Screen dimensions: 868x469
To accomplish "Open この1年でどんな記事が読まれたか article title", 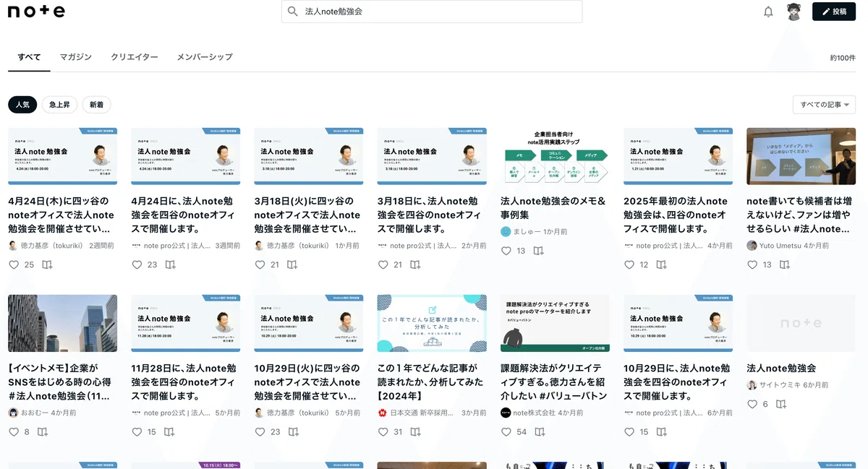I will pyautogui.click(x=430, y=382).
